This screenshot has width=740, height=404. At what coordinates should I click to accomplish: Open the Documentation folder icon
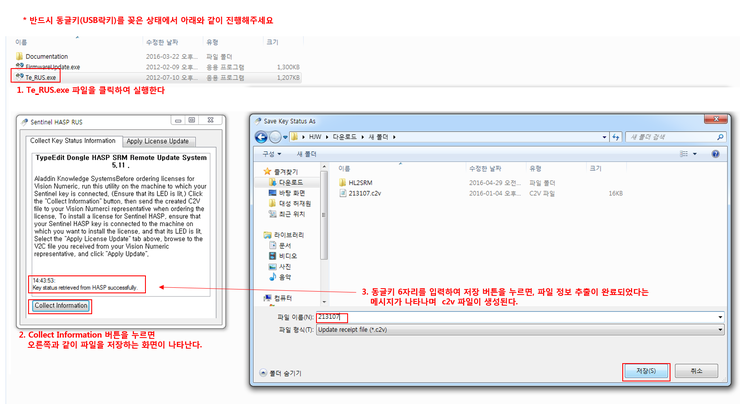[x=19, y=56]
